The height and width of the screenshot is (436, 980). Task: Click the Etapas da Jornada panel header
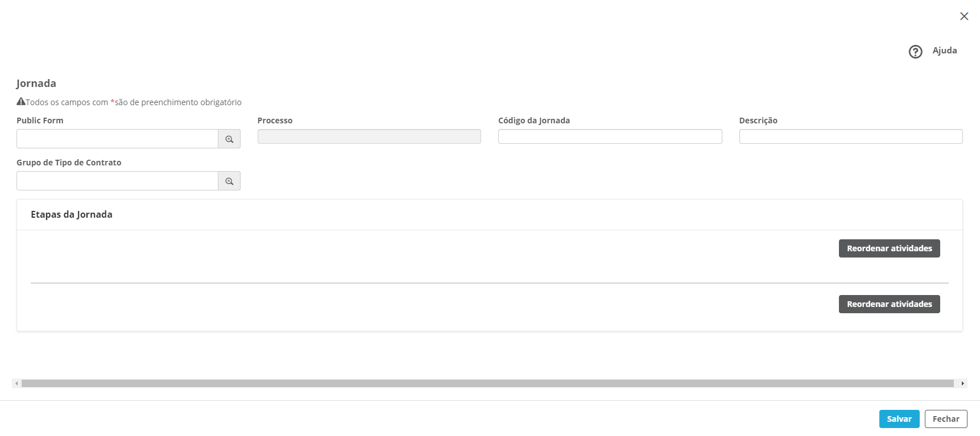[72, 215]
